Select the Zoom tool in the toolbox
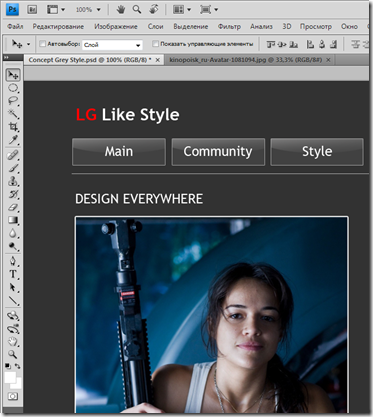 pyautogui.click(x=13, y=354)
